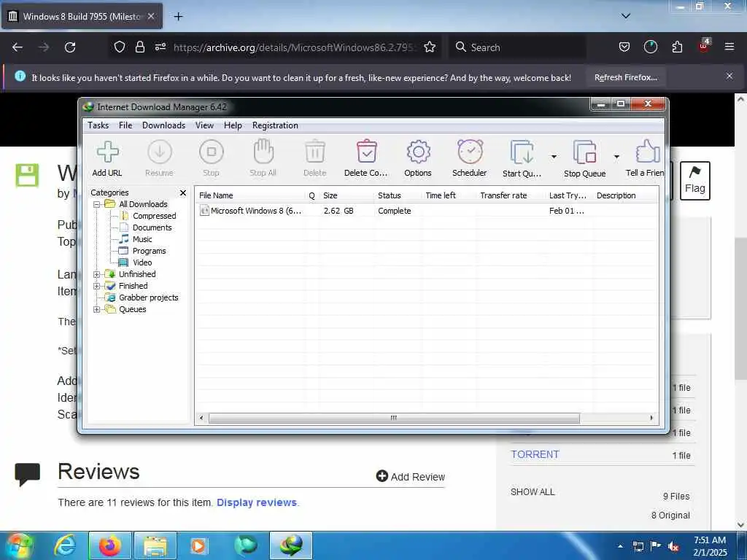747x560 pixels.
Task: Click download list scroll left arrow
Action: tap(201, 418)
